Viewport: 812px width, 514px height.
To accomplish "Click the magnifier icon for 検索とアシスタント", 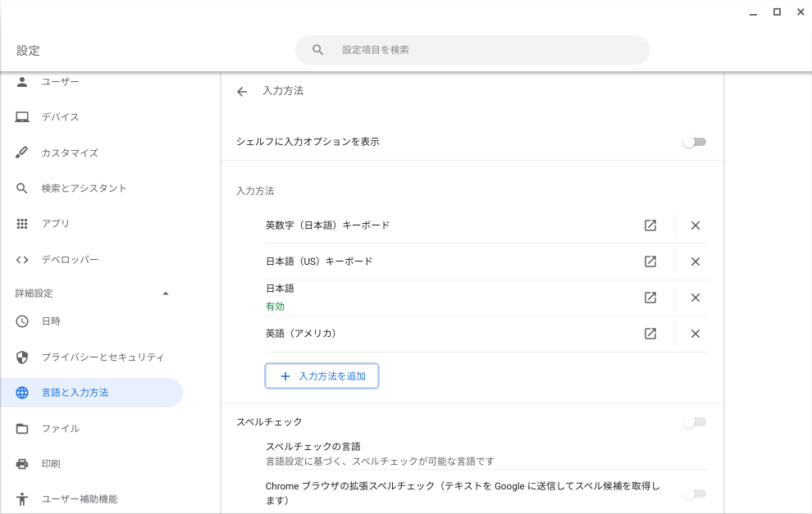I will pyautogui.click(x=22, y=189).
